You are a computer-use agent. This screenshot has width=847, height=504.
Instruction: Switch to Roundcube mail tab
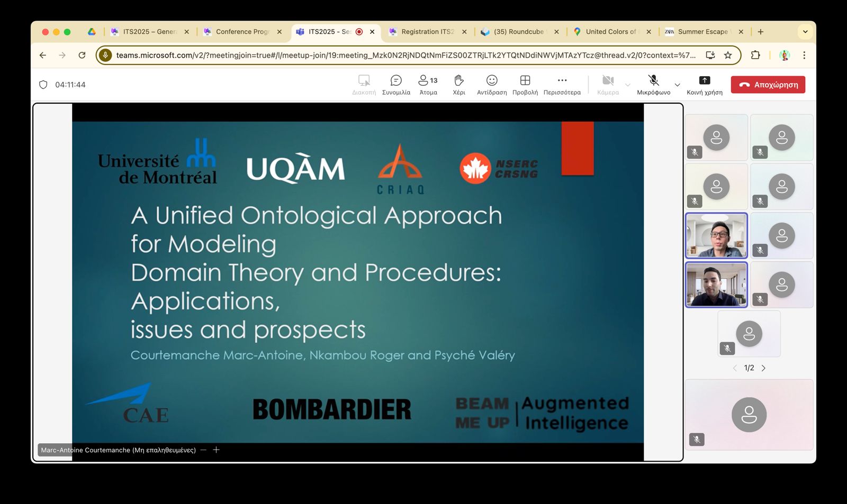pyautogui.click(x=518, y=32)
